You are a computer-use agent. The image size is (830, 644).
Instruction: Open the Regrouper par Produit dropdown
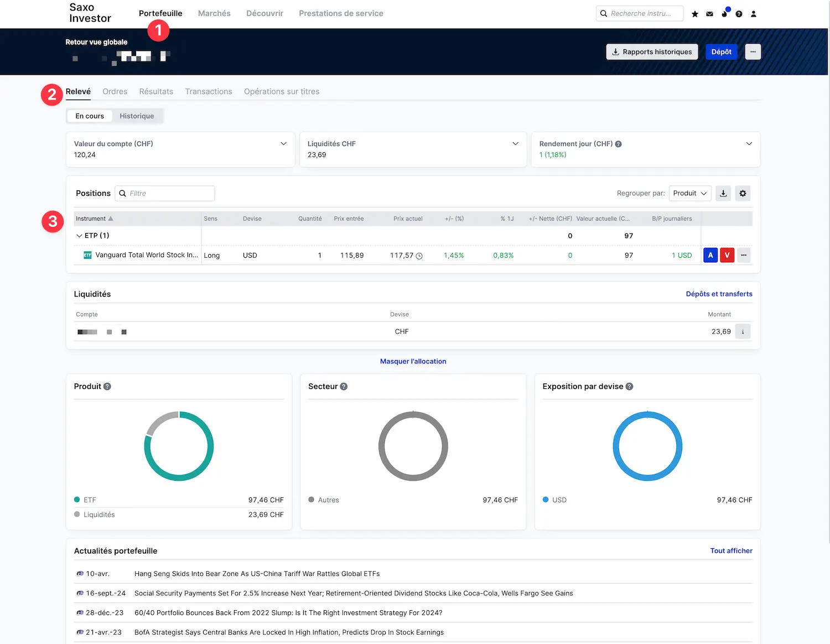[x=689, y=193]
